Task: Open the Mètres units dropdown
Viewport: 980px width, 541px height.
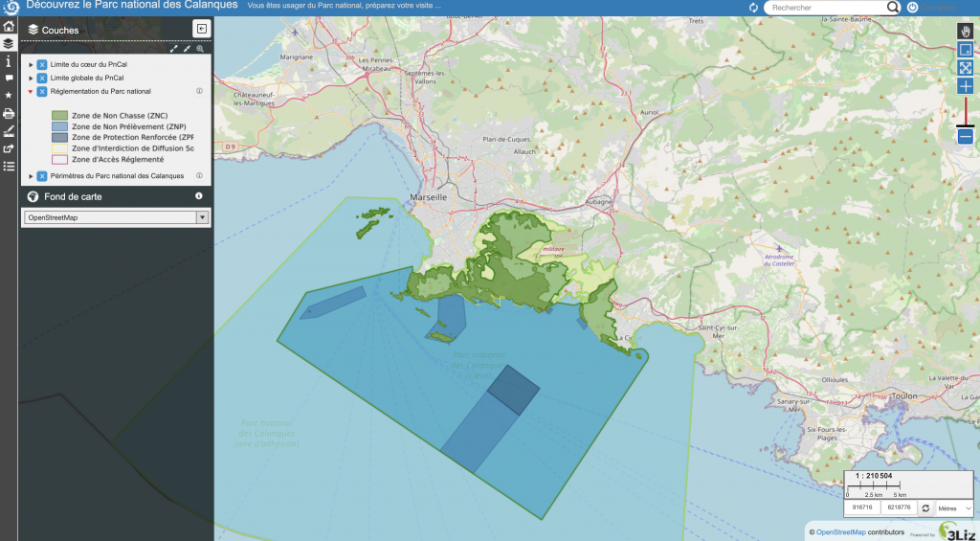Action: tap(954, 507)
